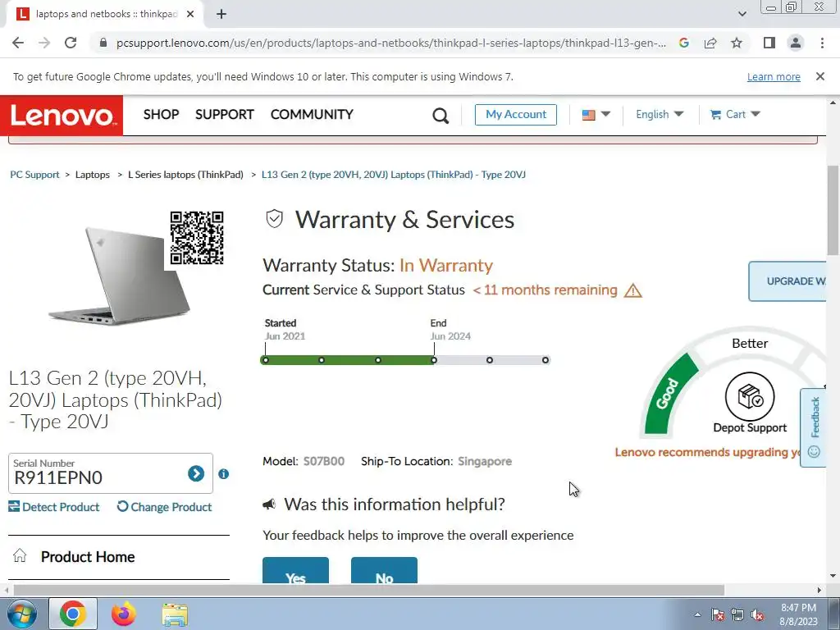Show hidden system tray icons
The width and height of the screenshot is (840, 630).
697,614
